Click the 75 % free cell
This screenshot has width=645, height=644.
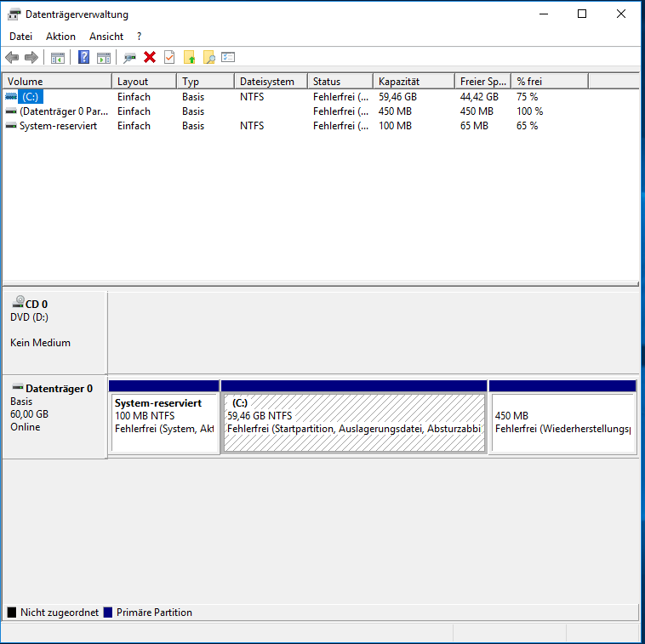click(528, 97)
